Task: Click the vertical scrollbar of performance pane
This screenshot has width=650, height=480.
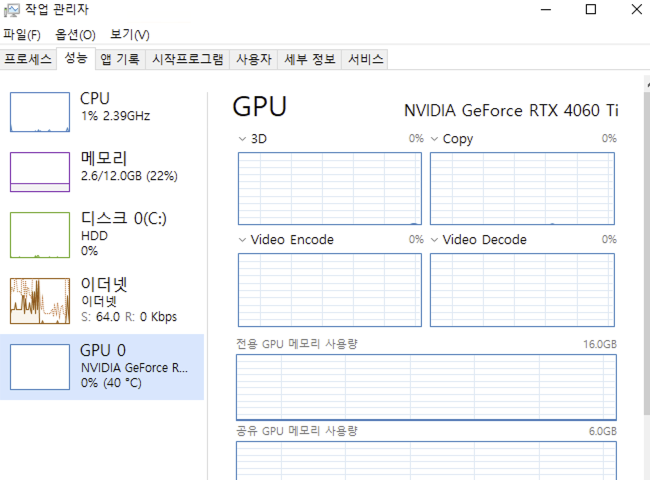Action: 647,253
